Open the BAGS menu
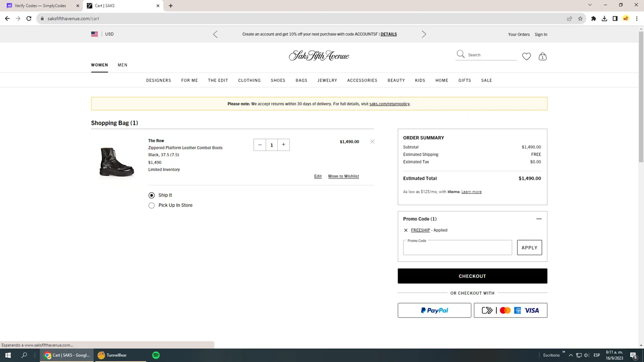The height and width of the screenshot is (362, 644). 301,80
